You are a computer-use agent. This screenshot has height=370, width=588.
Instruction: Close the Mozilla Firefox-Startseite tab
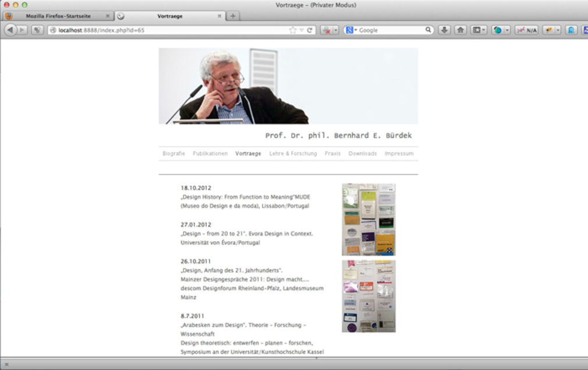[108, 16]
